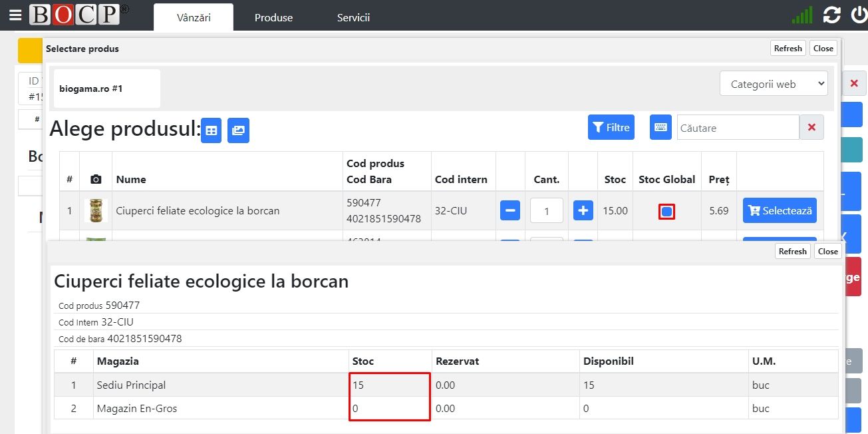Screen dimensions: 868x434
Task: Increase quantity with plus button
Action: 583,210
